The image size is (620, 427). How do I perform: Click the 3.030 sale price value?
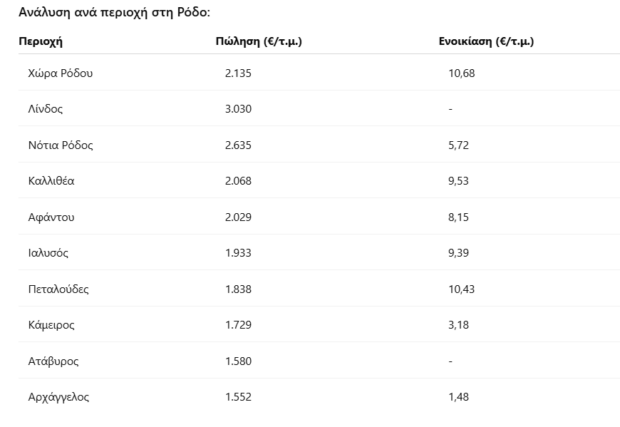point(238,109)
